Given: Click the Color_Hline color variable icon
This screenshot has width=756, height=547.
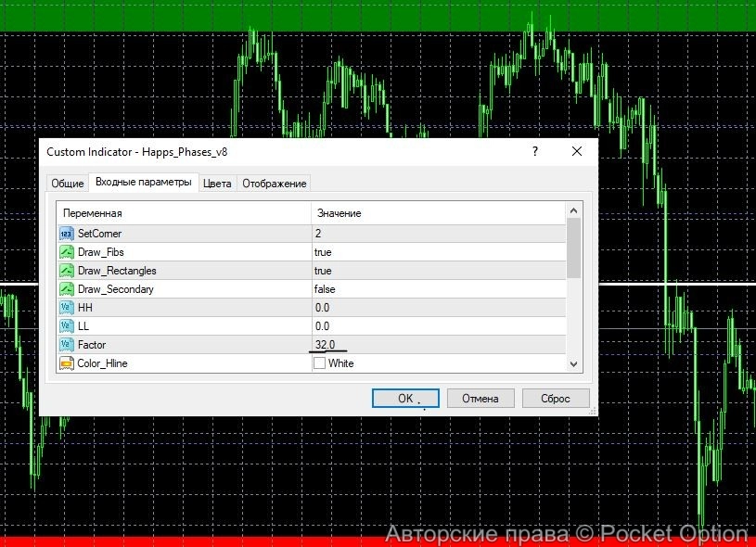Looking at the screenshot, I should click(x=67, y=363).
